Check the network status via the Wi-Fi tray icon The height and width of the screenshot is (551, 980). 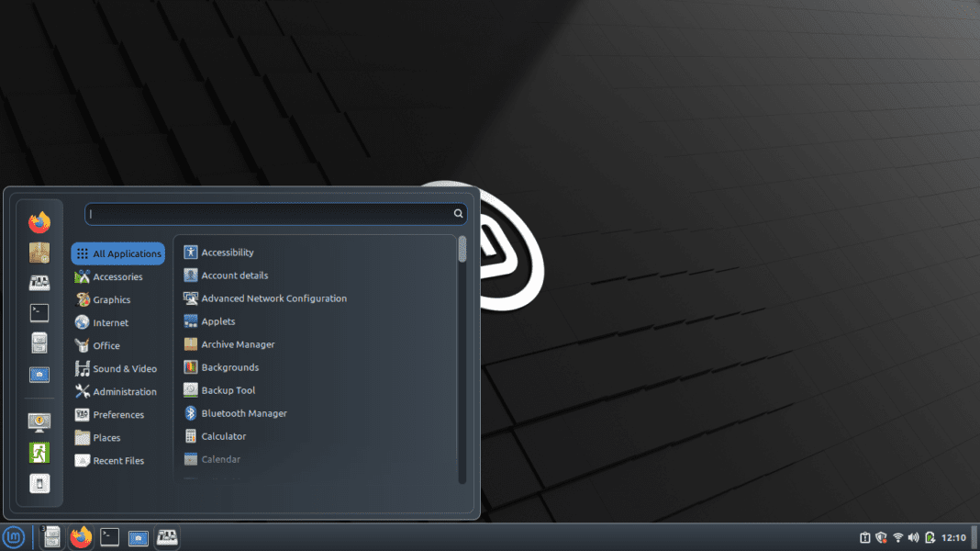pyautogui.click(x=897, y=536)
